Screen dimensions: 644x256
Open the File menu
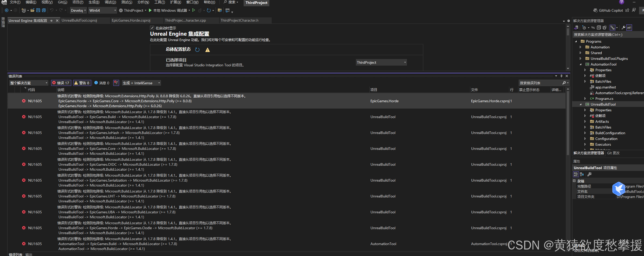click(15, 2)
